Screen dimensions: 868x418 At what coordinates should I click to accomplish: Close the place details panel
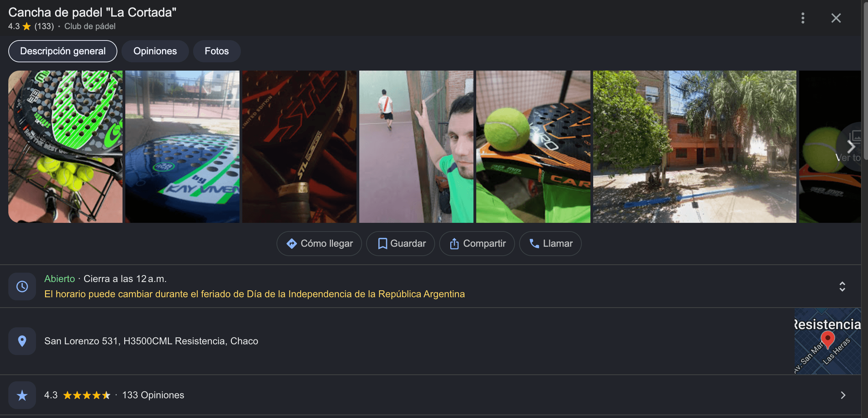click(836, 18)
